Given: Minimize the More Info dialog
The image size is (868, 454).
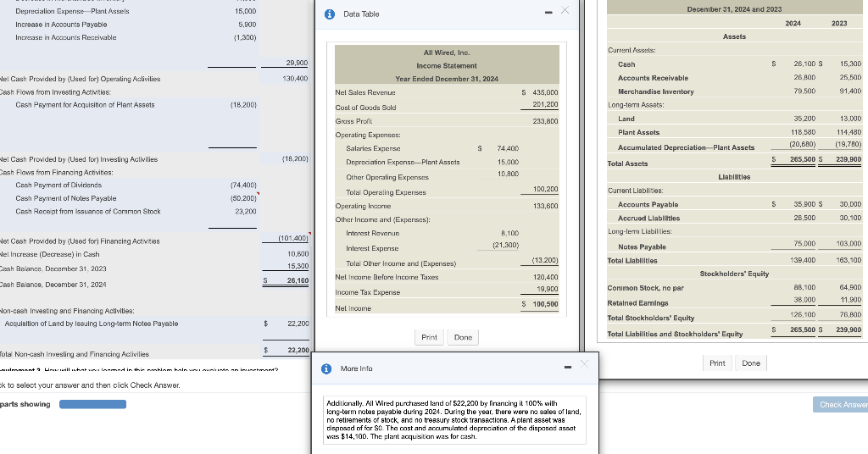Looking at the screenshot, I should coord(567,368).
